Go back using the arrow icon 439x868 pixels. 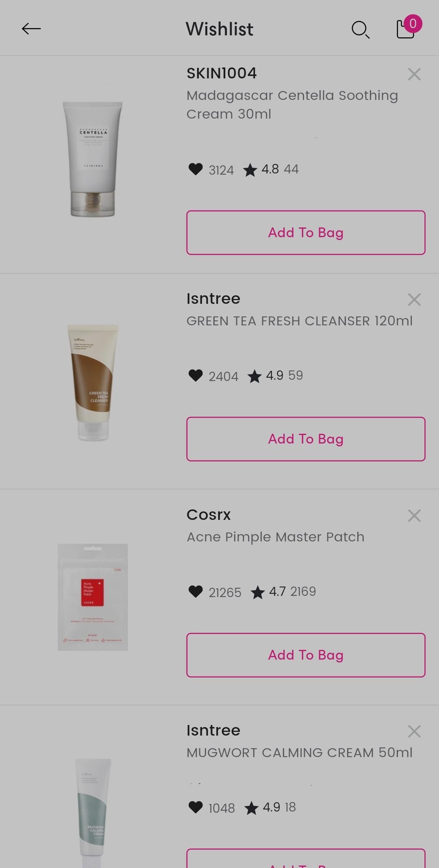tap(31, 29)
